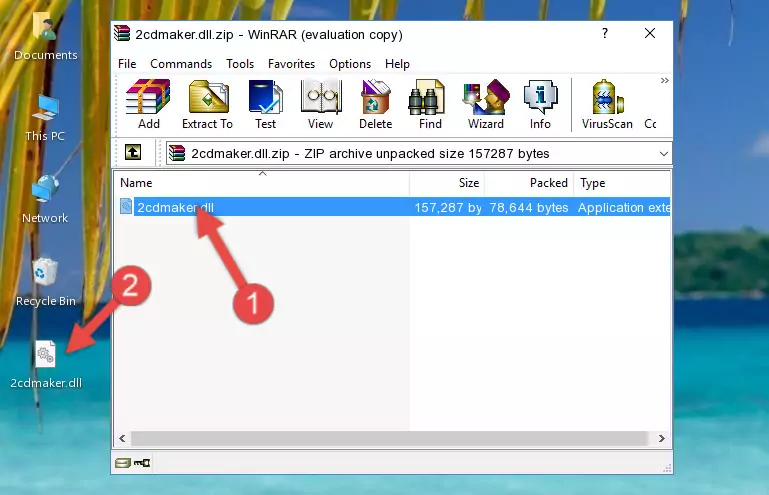This screenshot has width=769, height=495.
Task: Click the Application extension type cell
Action: [624, 208]
